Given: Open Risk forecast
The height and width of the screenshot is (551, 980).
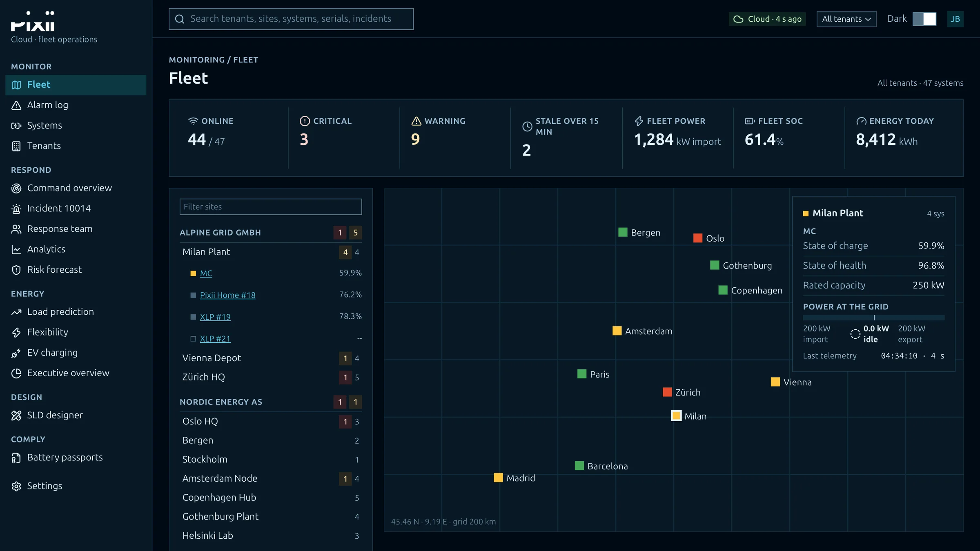Looking at the screenshot, I should tap(76, 269).
